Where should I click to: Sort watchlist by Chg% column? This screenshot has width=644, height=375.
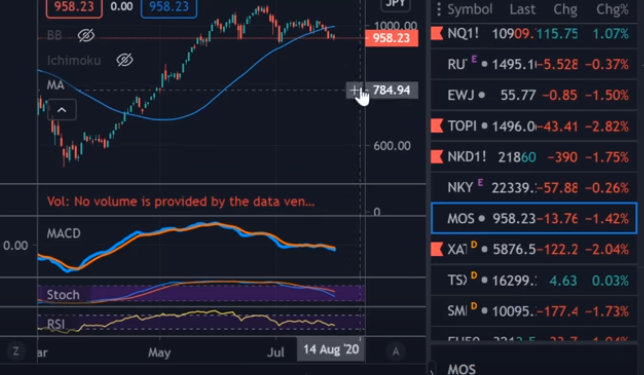pyautogui.click(x=612, y=9)
